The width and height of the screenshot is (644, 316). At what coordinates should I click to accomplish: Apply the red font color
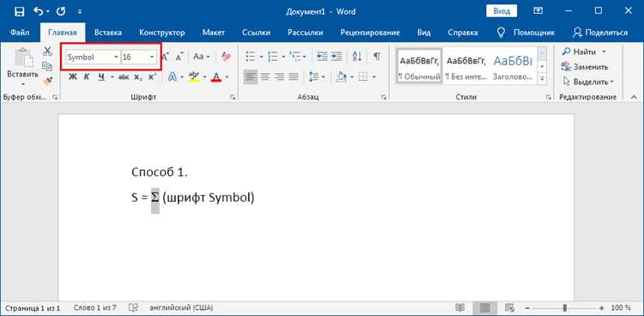pyautogui.click(x=216, y=76)
